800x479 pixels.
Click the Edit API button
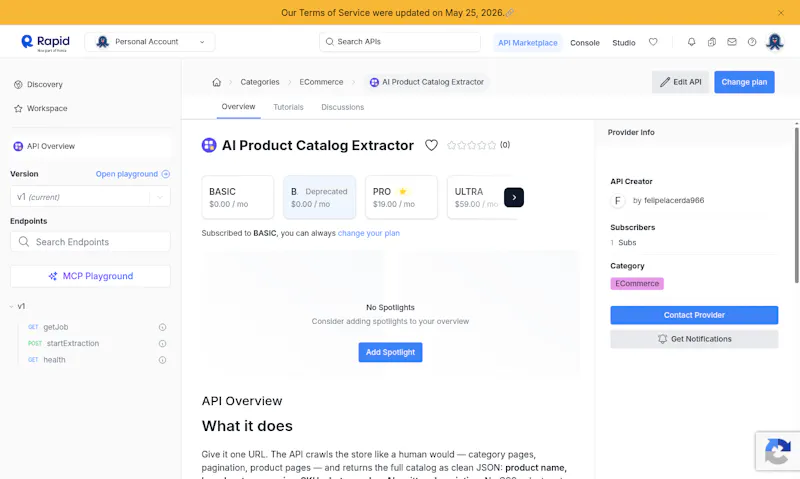coord(680,82)
